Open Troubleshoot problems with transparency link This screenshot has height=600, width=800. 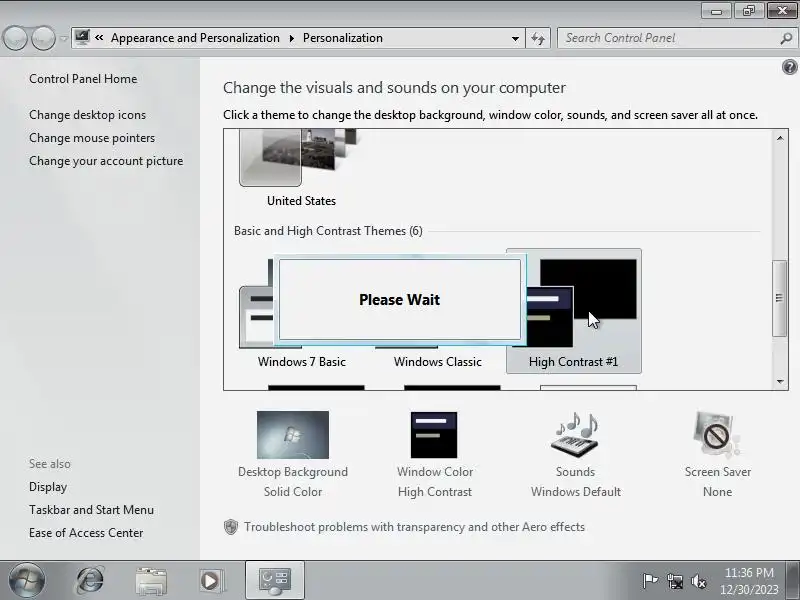414,527
